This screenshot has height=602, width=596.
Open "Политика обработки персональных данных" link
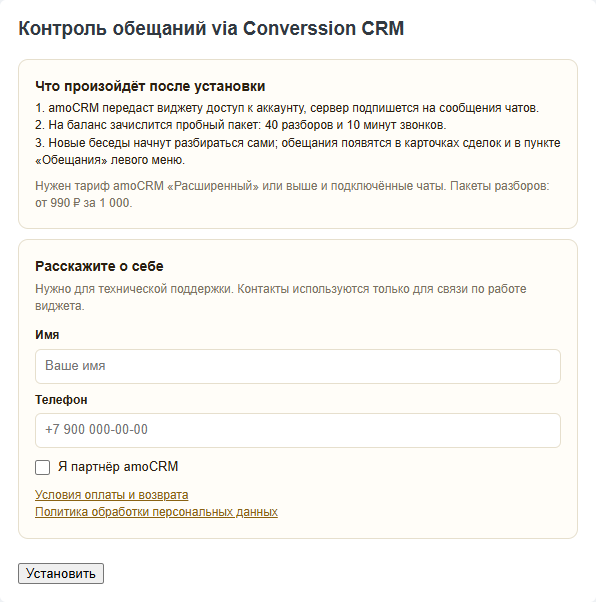coord(156,512)
